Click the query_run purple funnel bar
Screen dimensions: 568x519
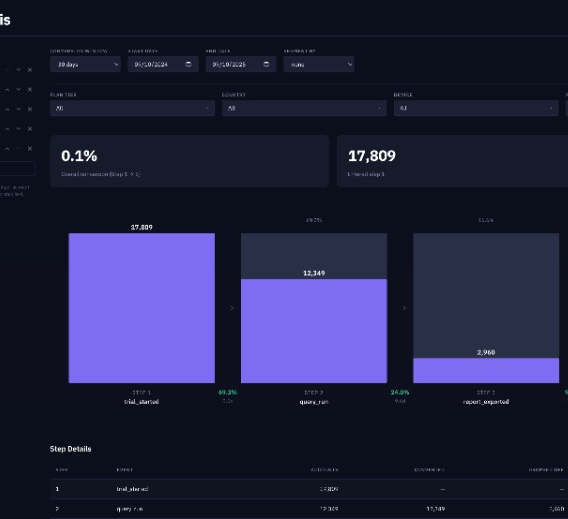pos(314,331)
